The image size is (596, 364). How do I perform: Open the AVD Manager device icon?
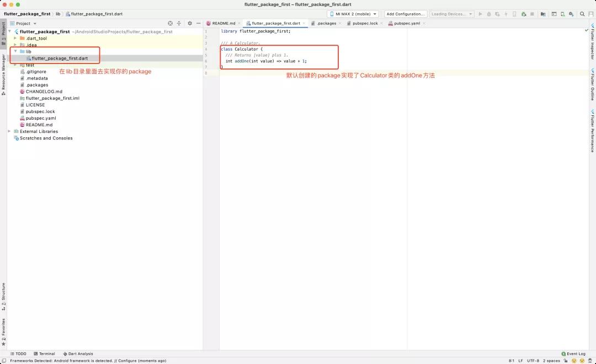point(562,14)
